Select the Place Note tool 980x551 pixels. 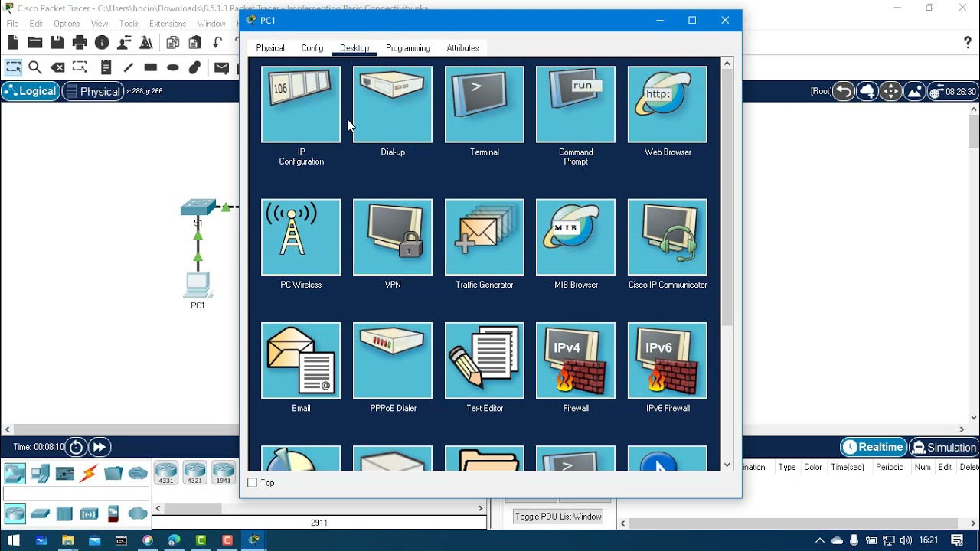point(106,67)
